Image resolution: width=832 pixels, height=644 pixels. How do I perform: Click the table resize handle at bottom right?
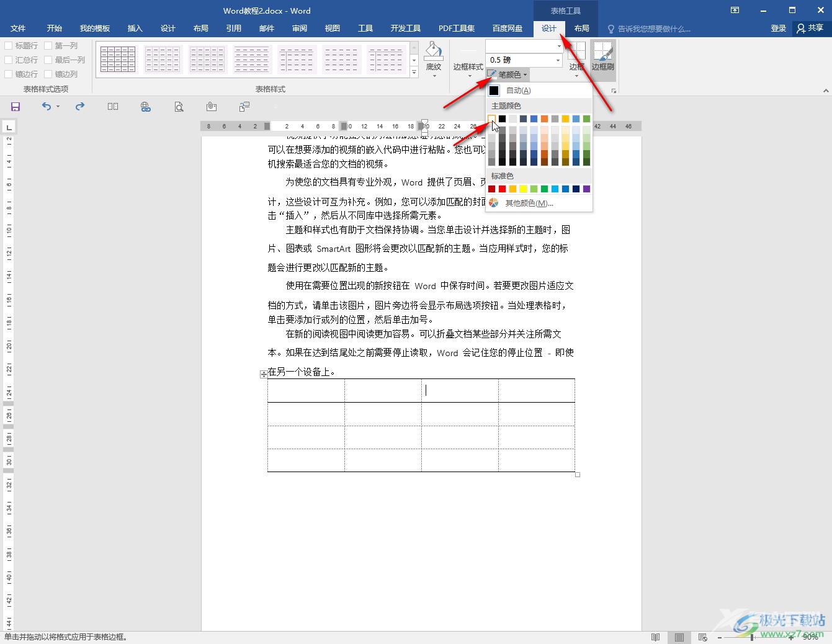(578, 475)
